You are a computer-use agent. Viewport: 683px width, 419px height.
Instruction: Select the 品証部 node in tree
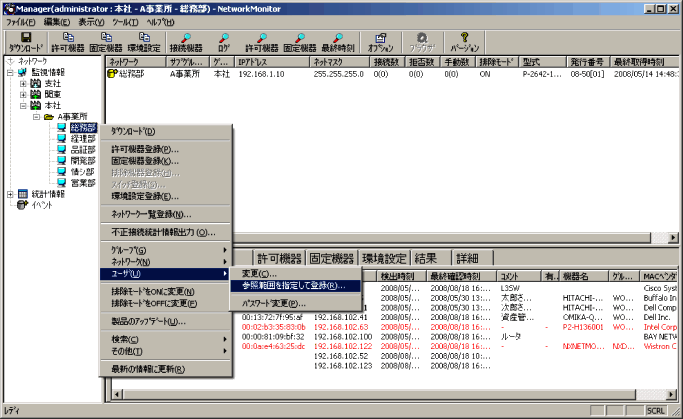click(83, 149)
